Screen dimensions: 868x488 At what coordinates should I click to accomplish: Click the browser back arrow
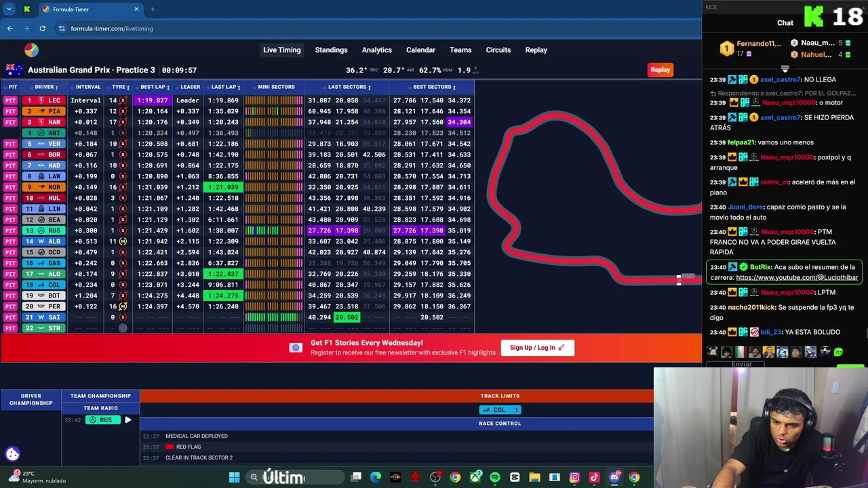9,28
